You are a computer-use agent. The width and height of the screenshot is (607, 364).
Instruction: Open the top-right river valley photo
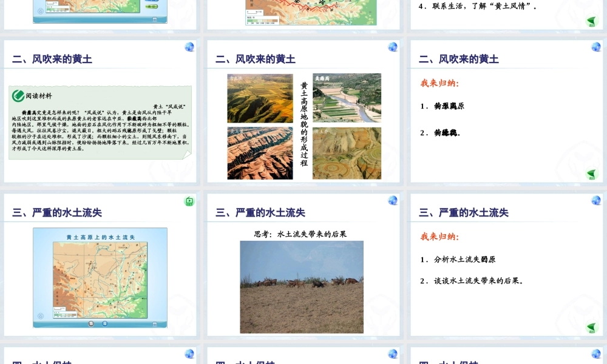[347, 98]
